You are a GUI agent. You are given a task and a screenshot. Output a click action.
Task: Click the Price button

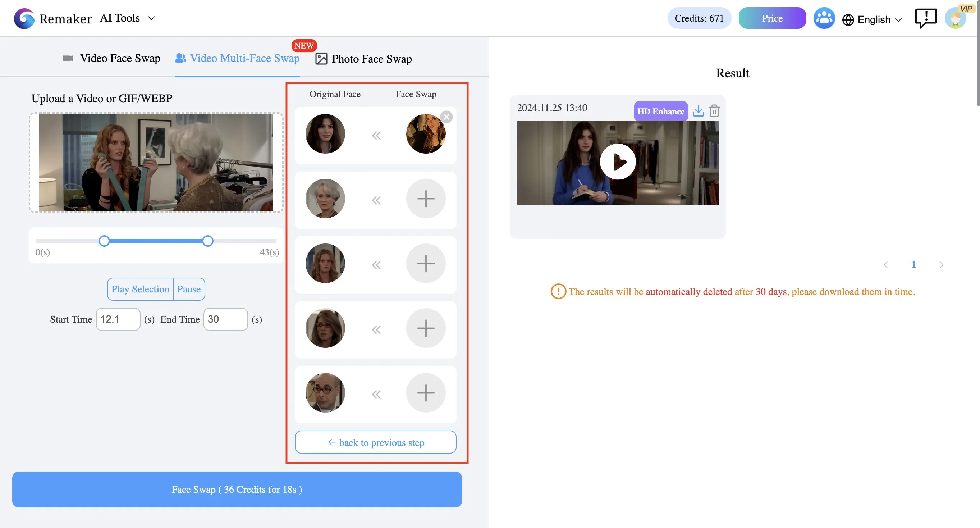tap(772, 18)
